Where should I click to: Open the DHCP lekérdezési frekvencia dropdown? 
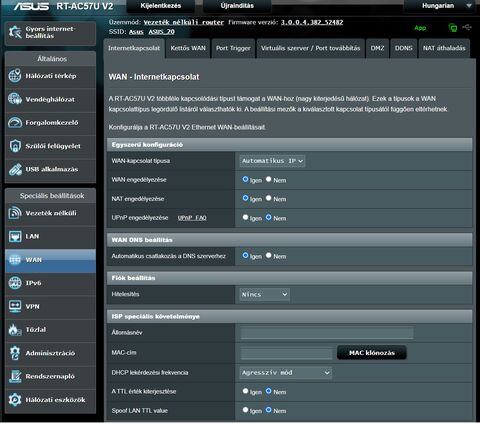[286, 373]
